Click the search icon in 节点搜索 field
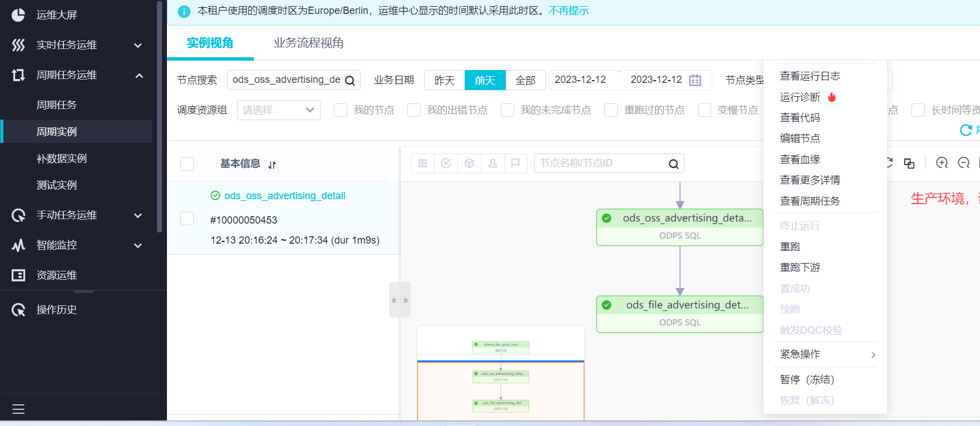Viewport: 980px width, 426px height. tap(350, 81)
